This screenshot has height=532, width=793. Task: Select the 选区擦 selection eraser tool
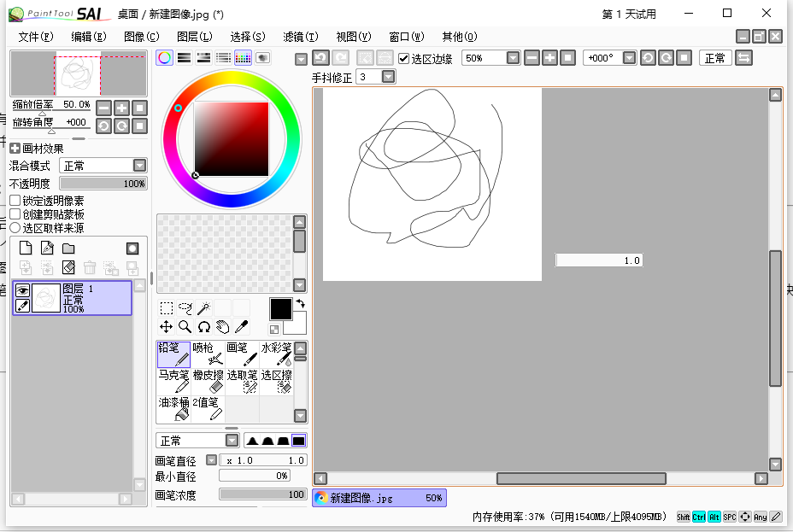(276, 382)
